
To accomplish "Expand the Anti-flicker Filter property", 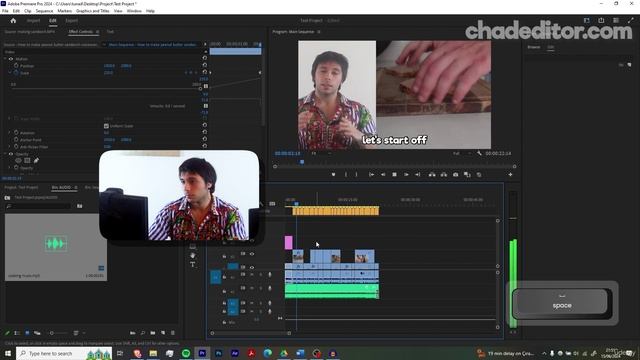I will tap(10, 147).
